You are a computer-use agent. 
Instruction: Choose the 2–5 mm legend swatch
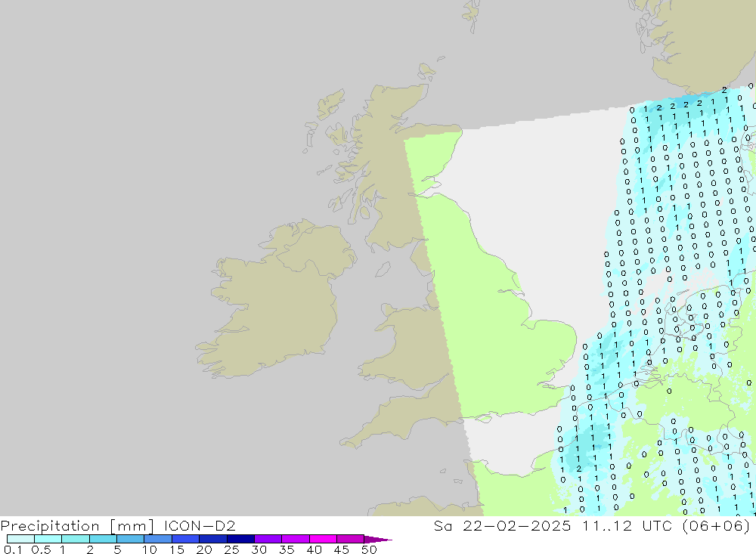(x=103, y=539)
